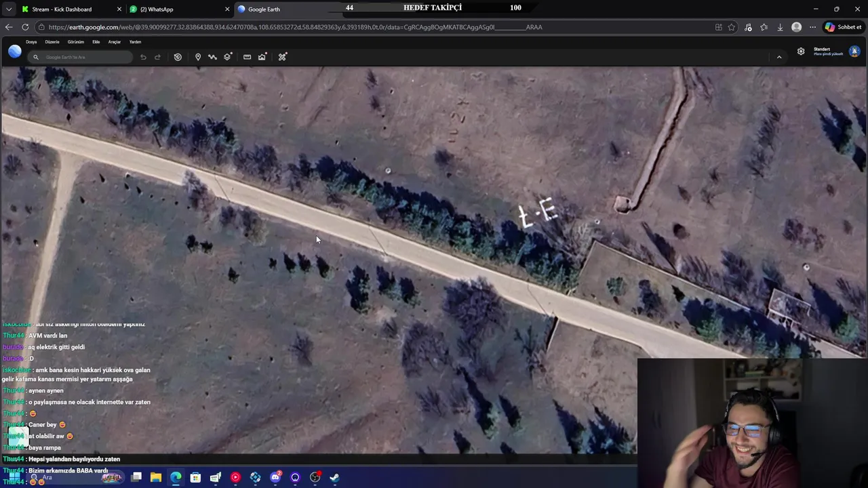868x488 pixels.
Task: Click the Google Earth search field
Action: tap(81, 57)
